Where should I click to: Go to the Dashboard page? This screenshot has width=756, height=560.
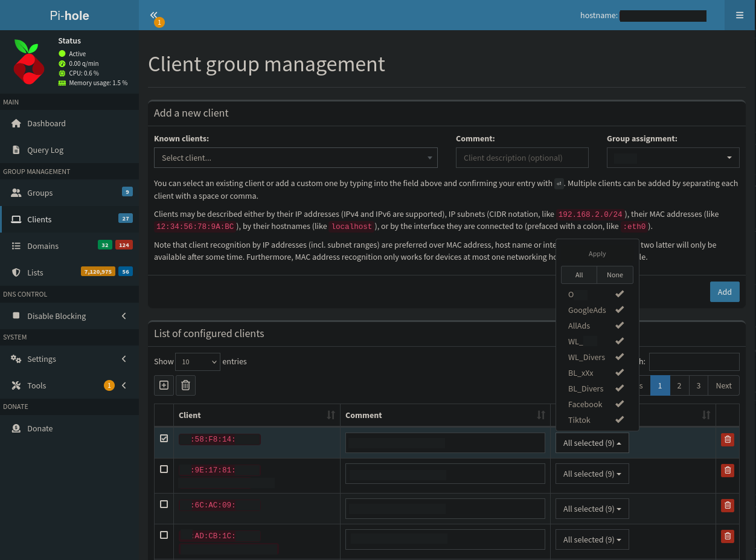click(x=69, y=123)
